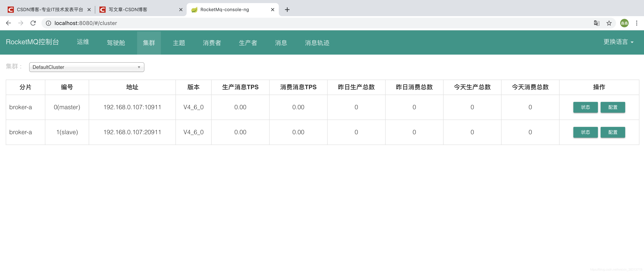Click the browser back arrow
This screenshot has width=644, height=273.
(8, 23)
